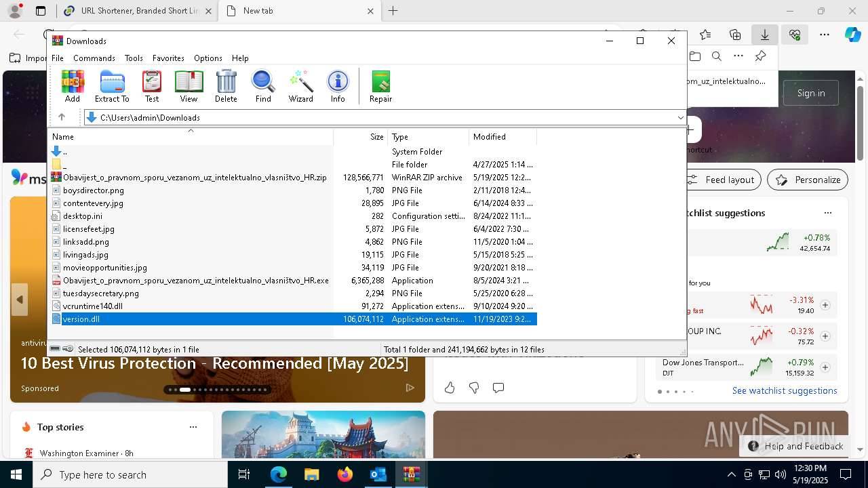Viewport: 868px width, 488px height.
Task: Click the Repair archive icon
Action: point(380,86)
